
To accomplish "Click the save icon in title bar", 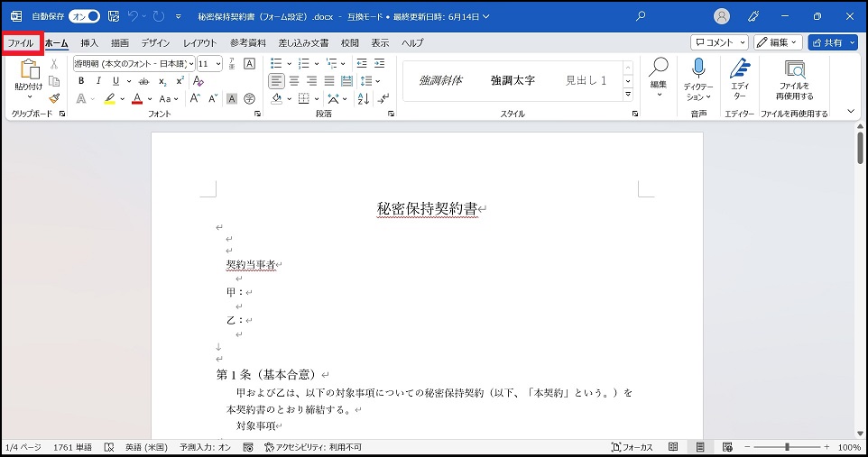I will pos(114,16).
